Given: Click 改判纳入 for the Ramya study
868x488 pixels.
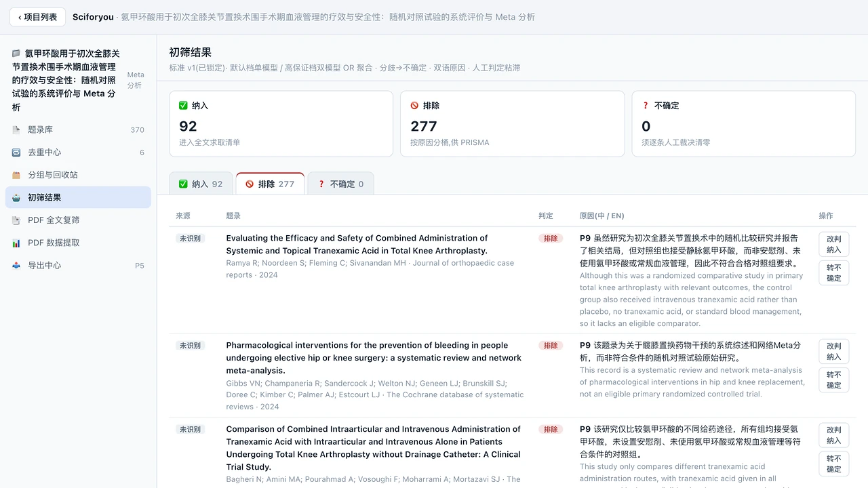Looking at the screenshot, I should click(x=833, y=244).
